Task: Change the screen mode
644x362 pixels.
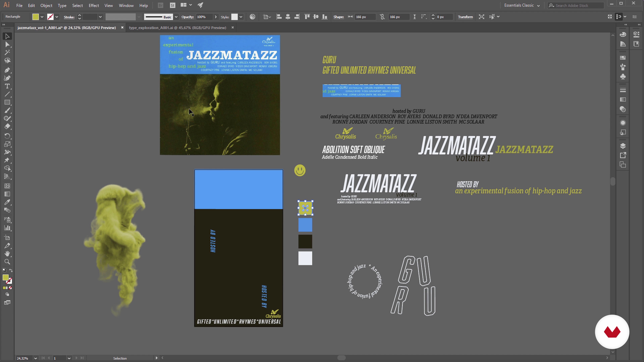Action: [7, 303]
